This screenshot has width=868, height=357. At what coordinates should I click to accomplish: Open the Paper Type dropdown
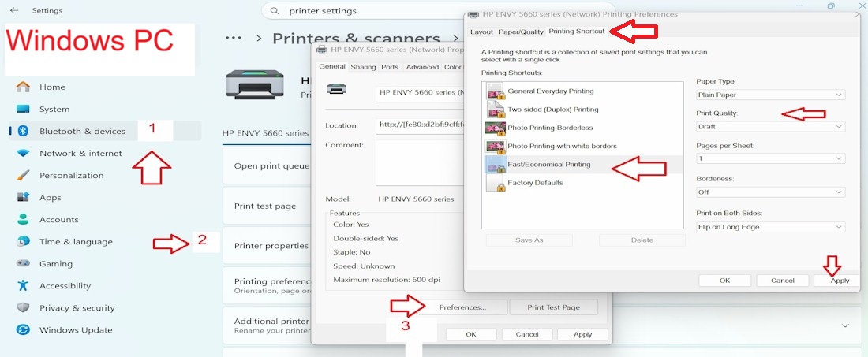tap(770, 95)
